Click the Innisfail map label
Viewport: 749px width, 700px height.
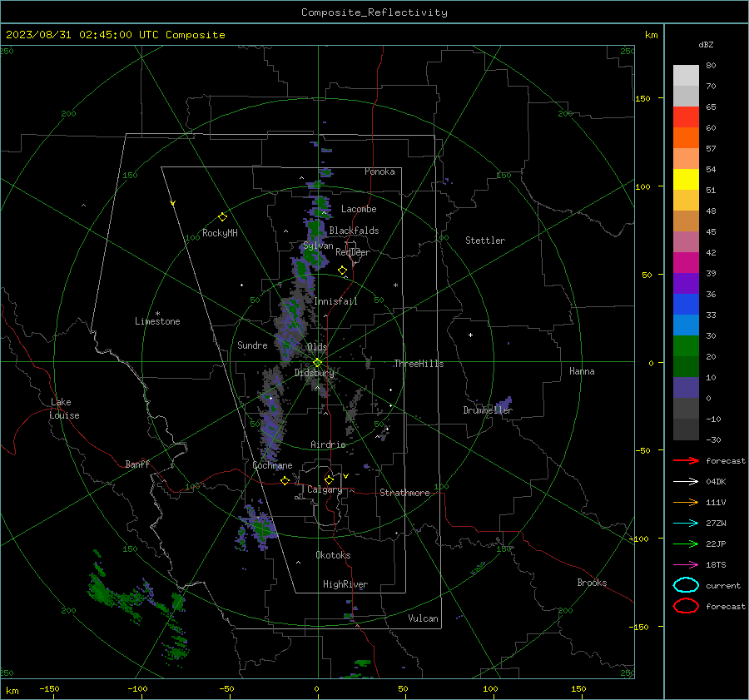tap(335, 301)
